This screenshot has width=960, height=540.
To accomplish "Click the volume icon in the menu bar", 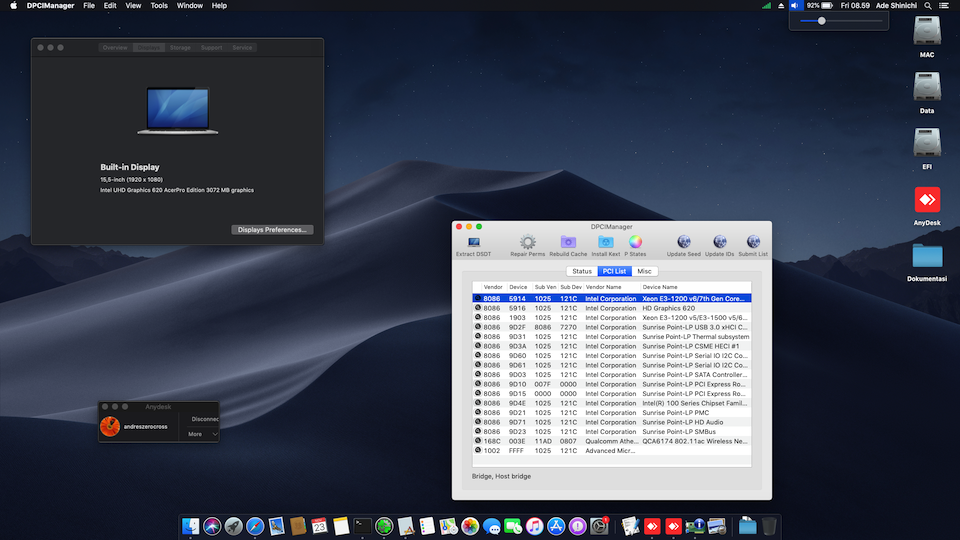I will point(795,6).
